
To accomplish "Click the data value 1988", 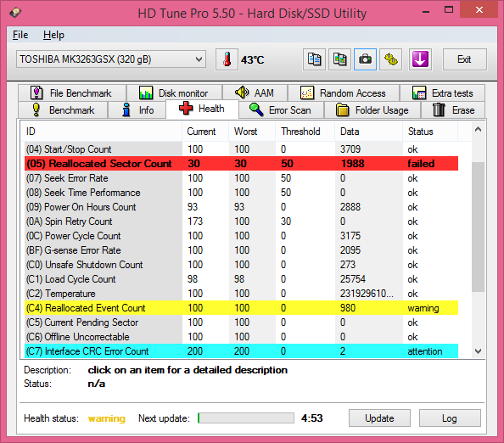I will pos(353,164).
